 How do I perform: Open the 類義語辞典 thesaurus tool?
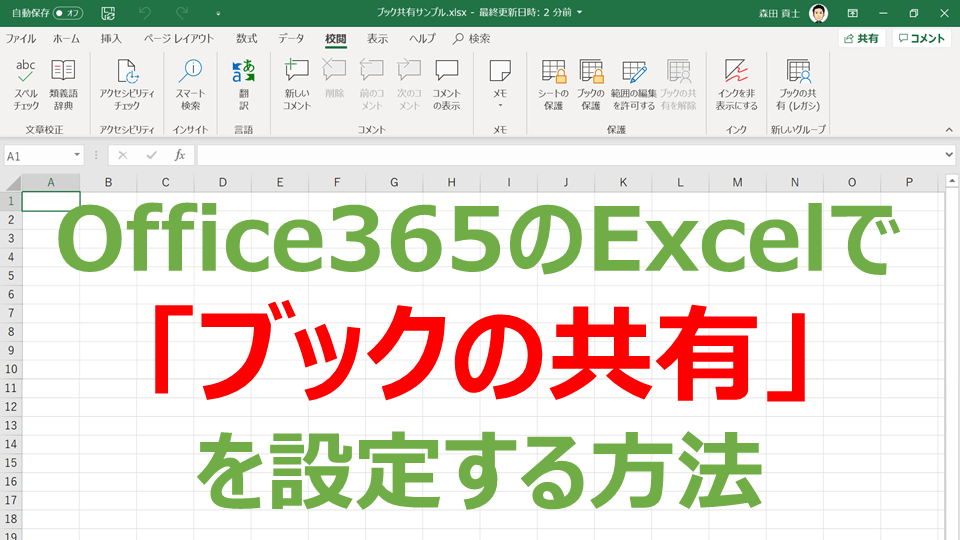pos(63,83)
